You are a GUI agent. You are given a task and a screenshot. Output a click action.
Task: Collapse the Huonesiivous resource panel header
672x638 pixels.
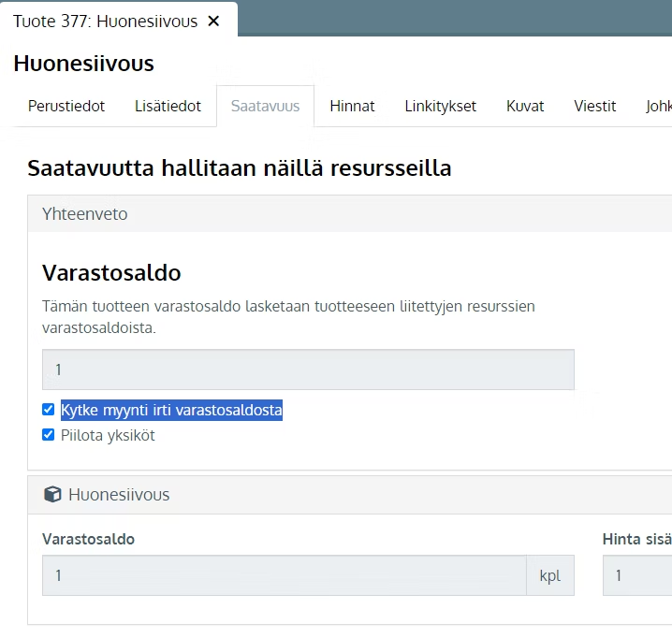pos(350,495)
